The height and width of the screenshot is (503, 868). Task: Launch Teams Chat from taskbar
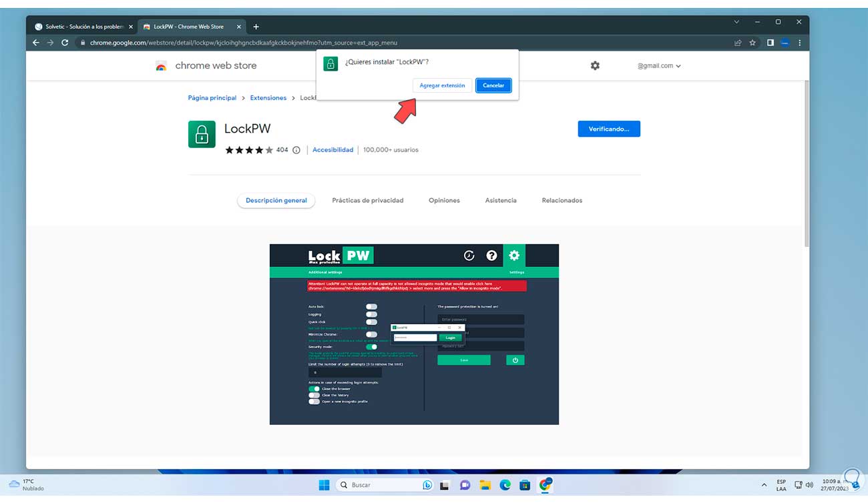point(465,485)
